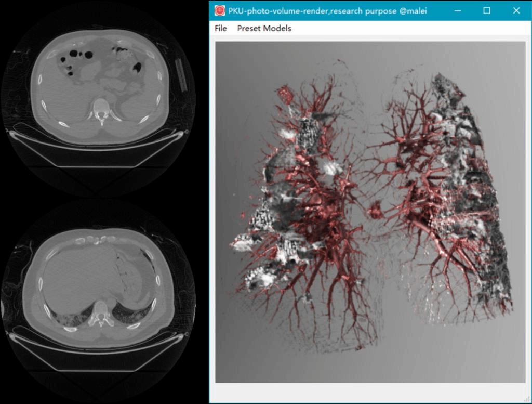Select the lower CT slice image
The height and width of the screenshot is (404, 532).
pyautogui.click(x=99, y=291)
